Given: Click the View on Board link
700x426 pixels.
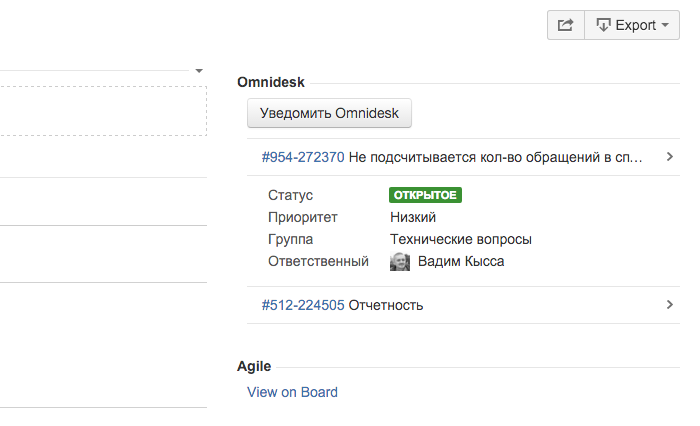Looking at the screenshot, I should pos(292,392).
